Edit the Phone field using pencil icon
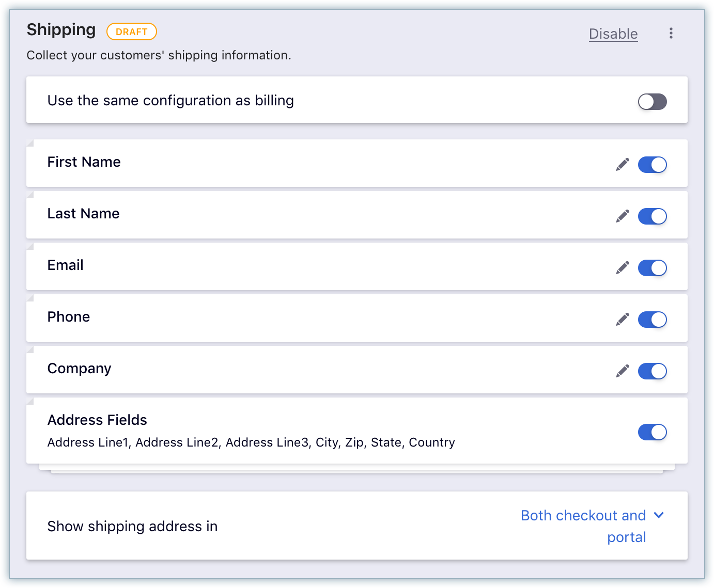714x588 pixels. [623, 320]
